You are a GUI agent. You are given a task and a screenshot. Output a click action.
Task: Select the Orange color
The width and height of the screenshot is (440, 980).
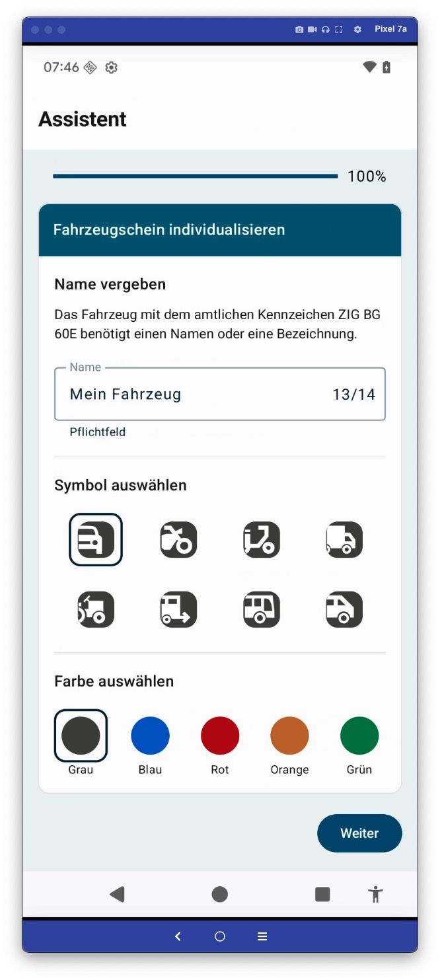(x=289, y=735)
